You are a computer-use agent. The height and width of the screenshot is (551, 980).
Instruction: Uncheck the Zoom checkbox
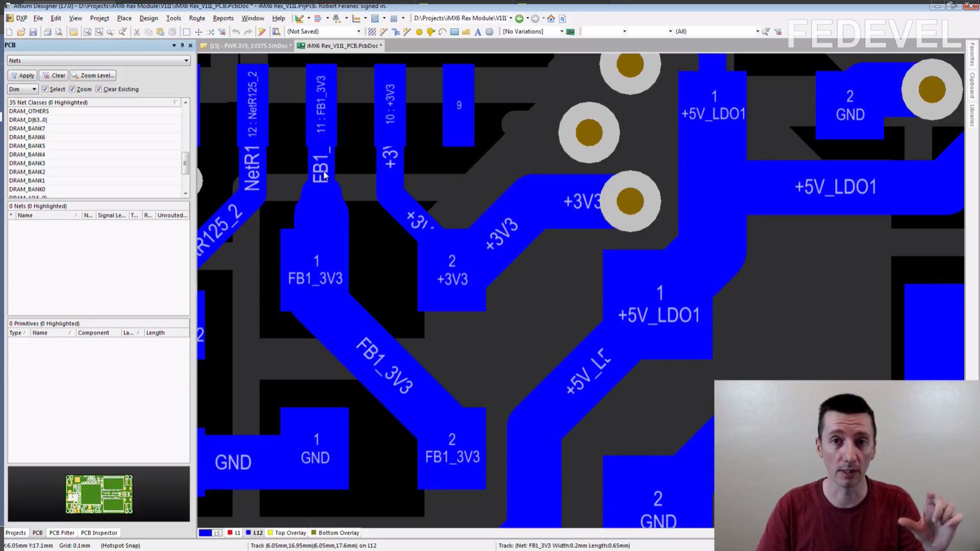point(72,89)
